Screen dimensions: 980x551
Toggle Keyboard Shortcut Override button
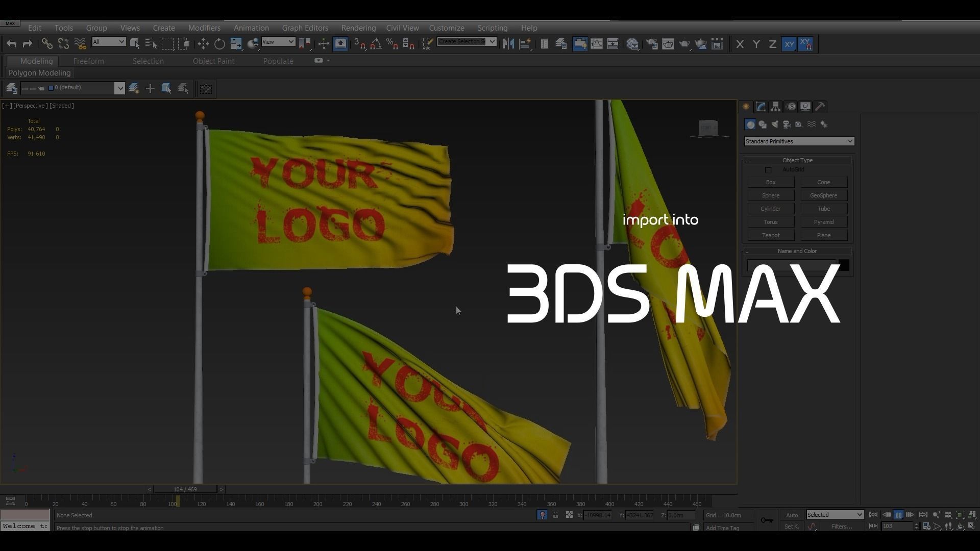(x=340, y=44)
